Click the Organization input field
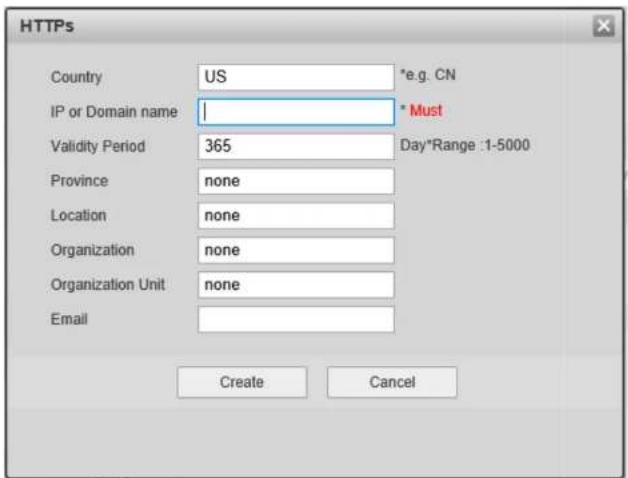 [x=296, y=250]
